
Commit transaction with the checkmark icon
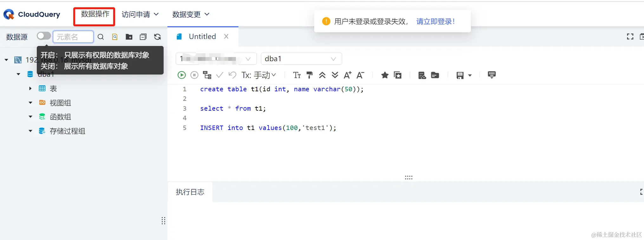point(219,75)
